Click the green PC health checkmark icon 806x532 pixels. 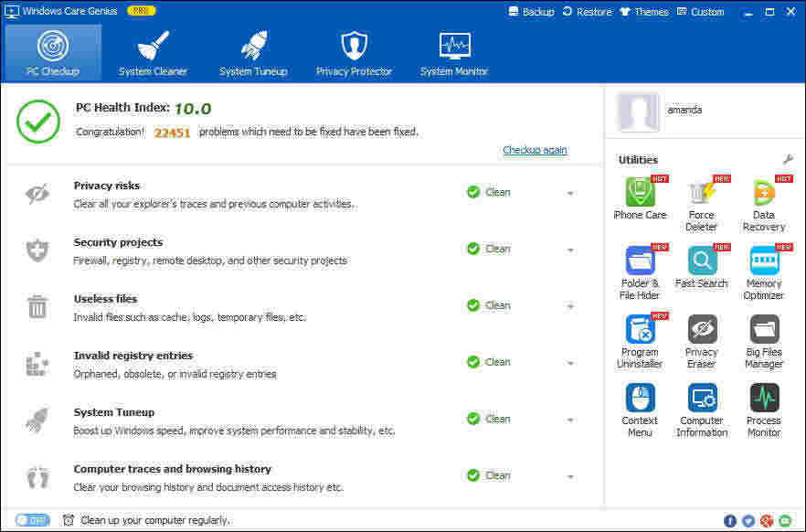click(x=38, y=122)
